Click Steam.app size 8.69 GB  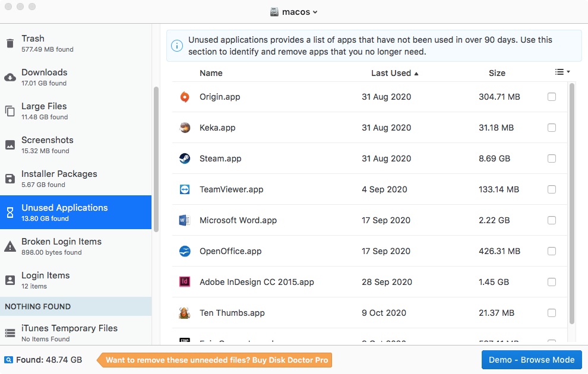click(494, 159)
